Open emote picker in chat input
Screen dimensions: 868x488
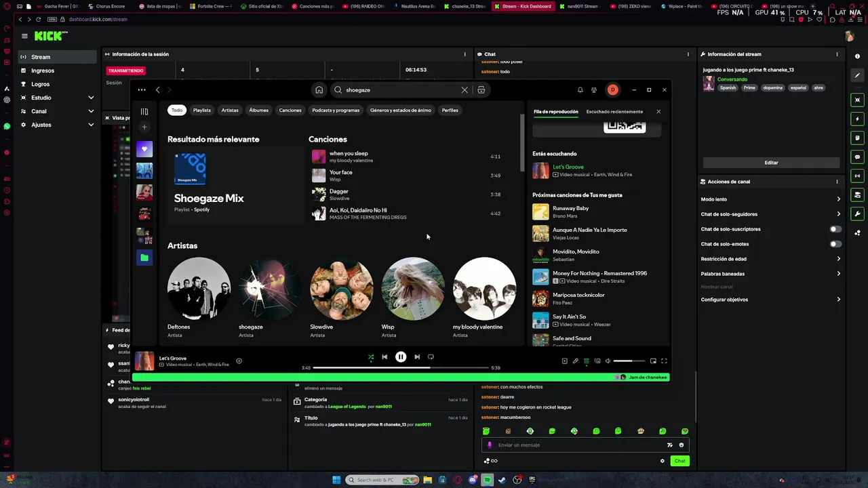click(682, 445)
